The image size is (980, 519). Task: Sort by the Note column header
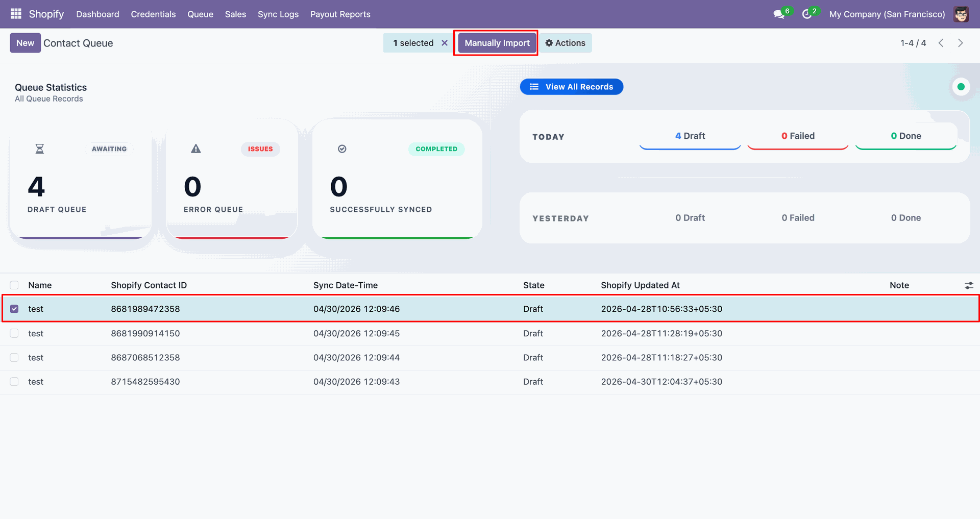point(899,285)
